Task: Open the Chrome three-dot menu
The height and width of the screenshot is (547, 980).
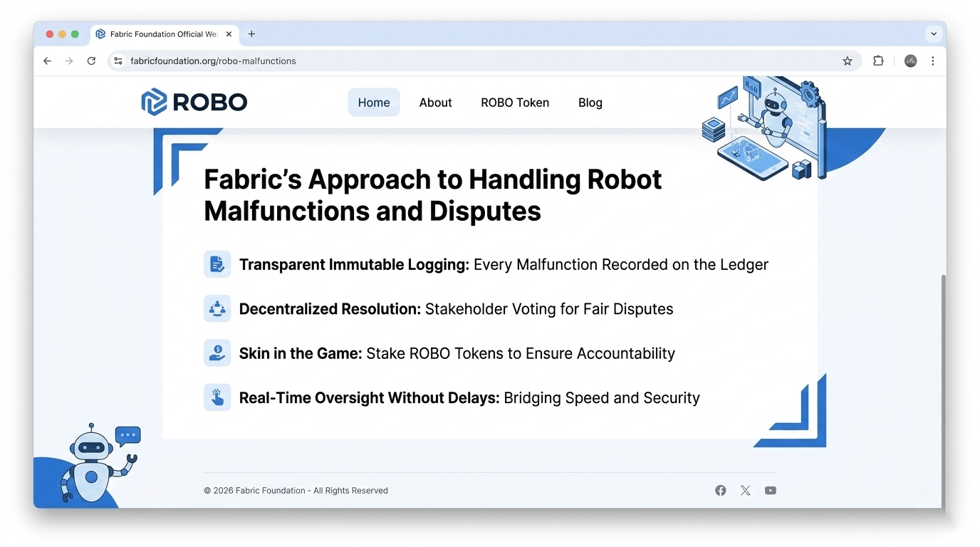Action: (933, 61)
